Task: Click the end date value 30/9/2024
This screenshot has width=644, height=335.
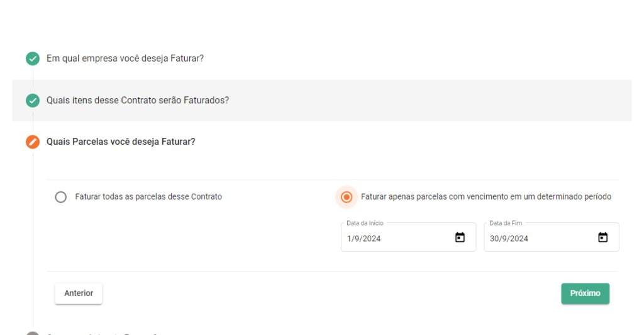Action: tap(509, 239)
